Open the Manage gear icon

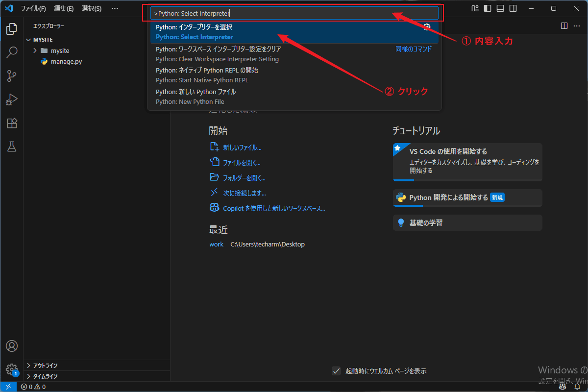tap(12, 369)
